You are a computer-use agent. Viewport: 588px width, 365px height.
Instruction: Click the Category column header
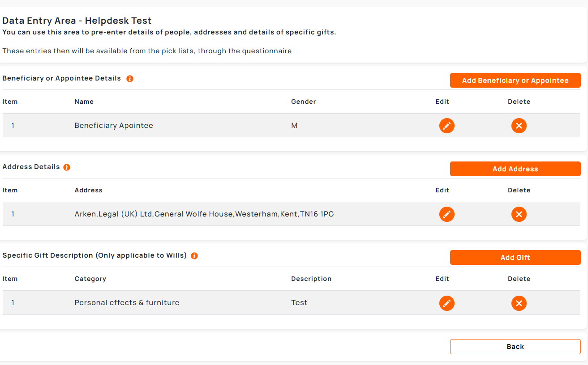coord(90,279)
